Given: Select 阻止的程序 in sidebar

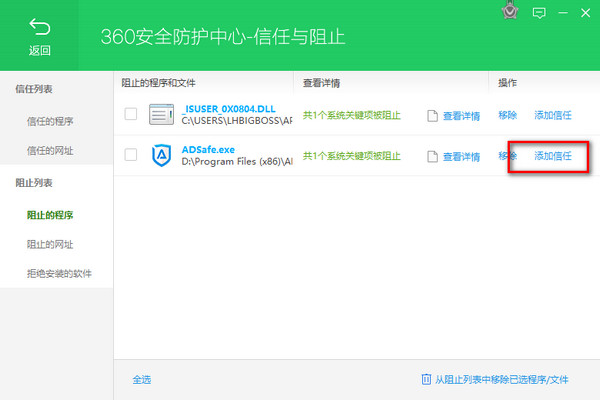Looking at the screenshot, I should point(50,215).
